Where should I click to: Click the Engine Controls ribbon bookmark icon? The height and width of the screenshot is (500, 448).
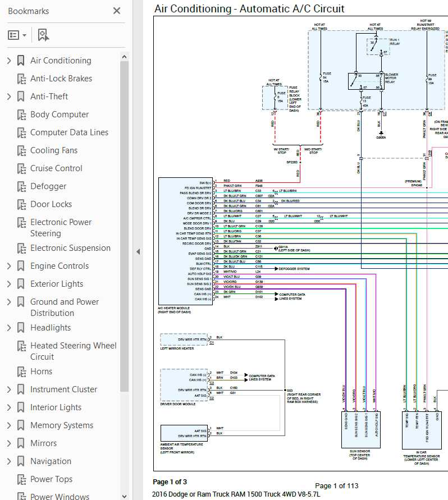coord(21,266)
